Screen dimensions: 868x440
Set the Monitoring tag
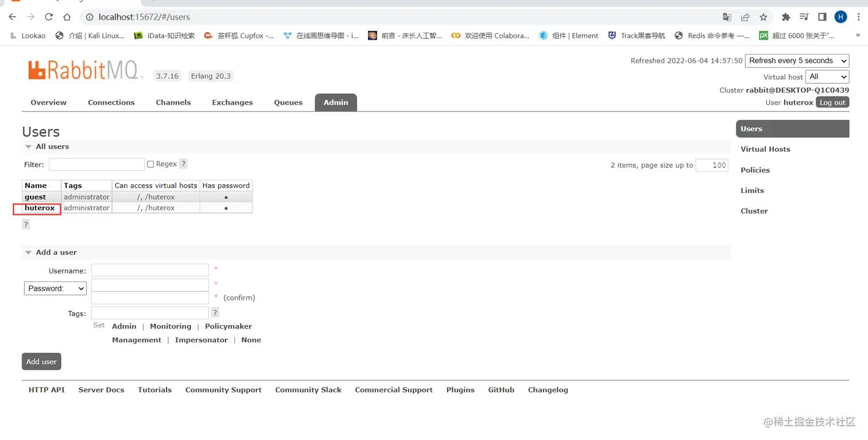pyautogui.click(x=170, y=326)
